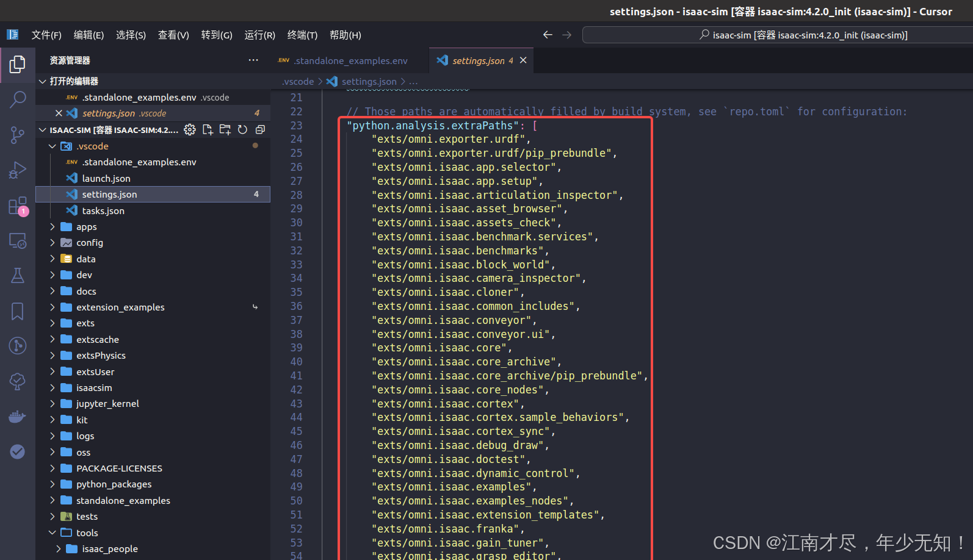The height and width of the screenshot is (560, 973).
Task: Close the settings.json editor tab
Action: coord(523,60)
